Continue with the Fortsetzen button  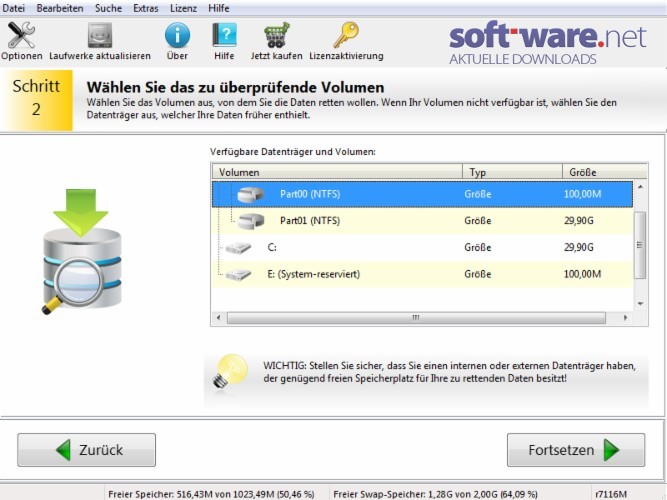(x=576, y=450)
